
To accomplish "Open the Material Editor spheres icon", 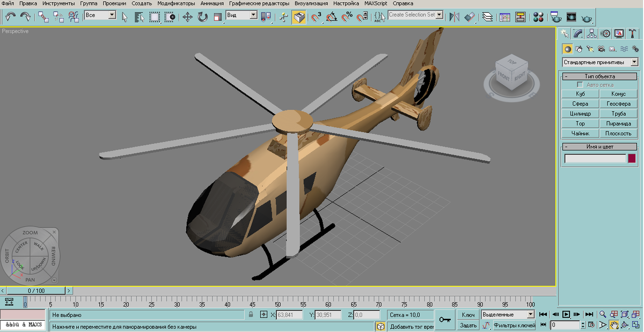I will (x=538, y=17).
